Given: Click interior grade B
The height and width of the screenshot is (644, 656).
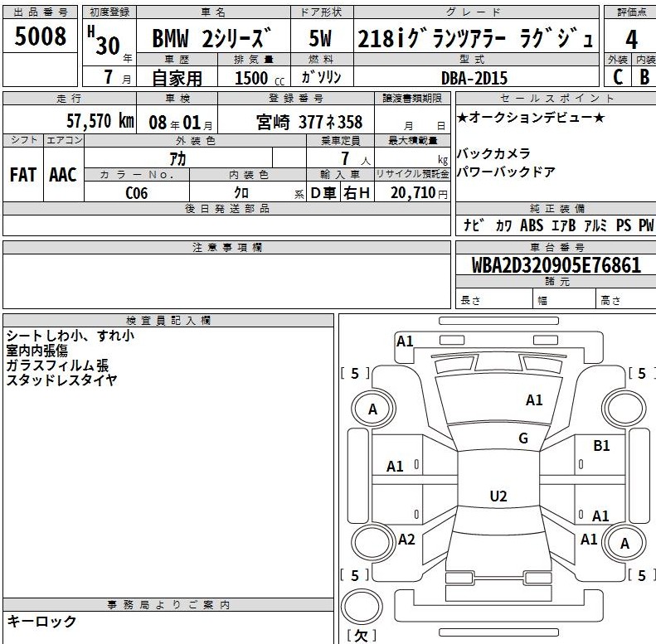Looking at the screenshot, I should coord(644,77).
